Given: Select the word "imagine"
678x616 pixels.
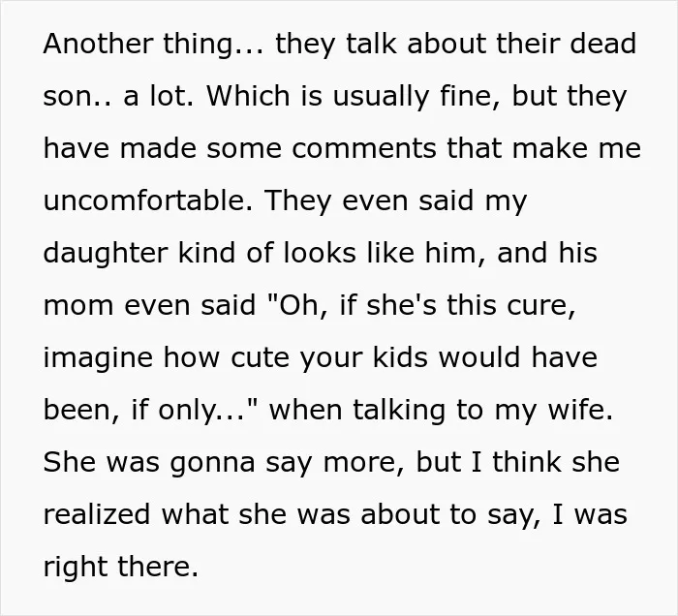Looking at the screenshot, I should click(98, 357).
